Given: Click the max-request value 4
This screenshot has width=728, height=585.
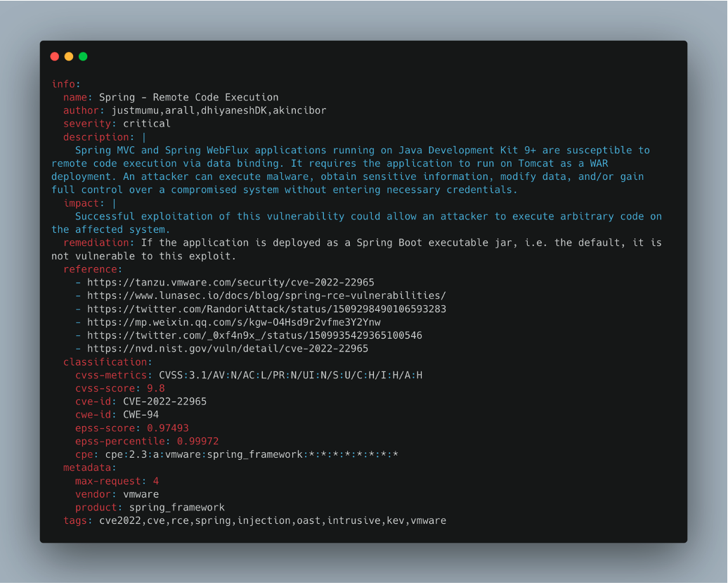Looking at the screenshot, I should click(x=155, y=481).
